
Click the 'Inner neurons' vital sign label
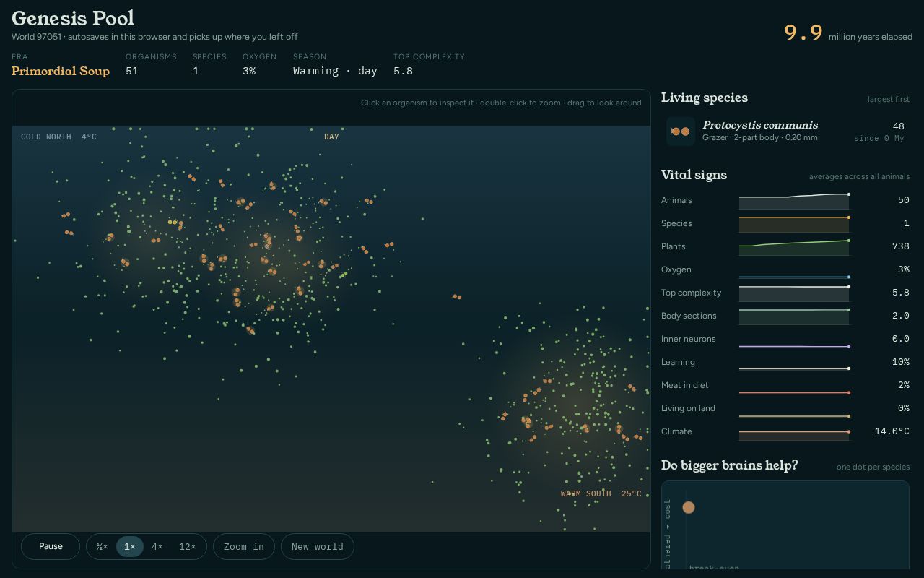(x=689, y=339)
